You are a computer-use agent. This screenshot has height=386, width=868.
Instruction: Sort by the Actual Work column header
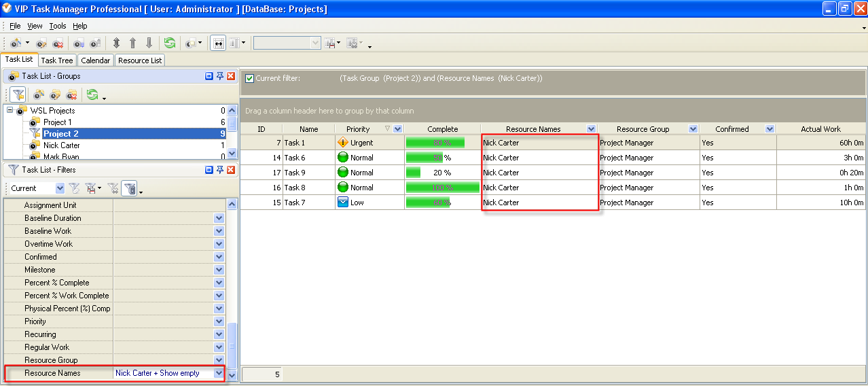click(x=820, y=129)
